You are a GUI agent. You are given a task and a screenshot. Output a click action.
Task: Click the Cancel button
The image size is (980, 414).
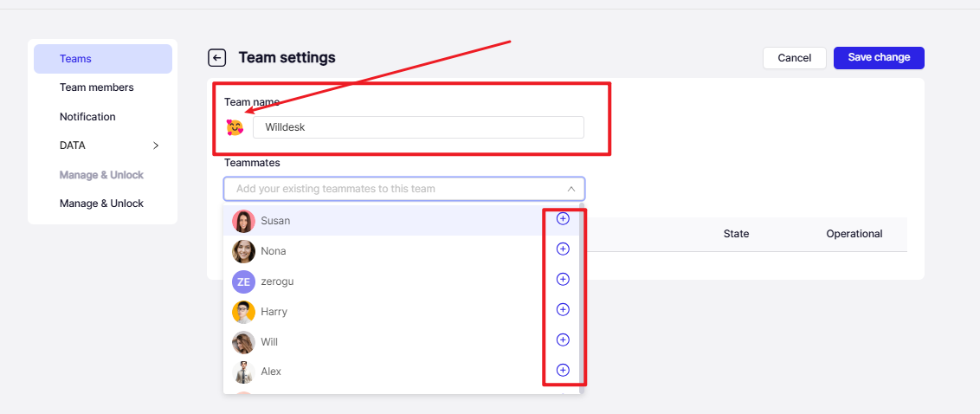pos(795,57)
